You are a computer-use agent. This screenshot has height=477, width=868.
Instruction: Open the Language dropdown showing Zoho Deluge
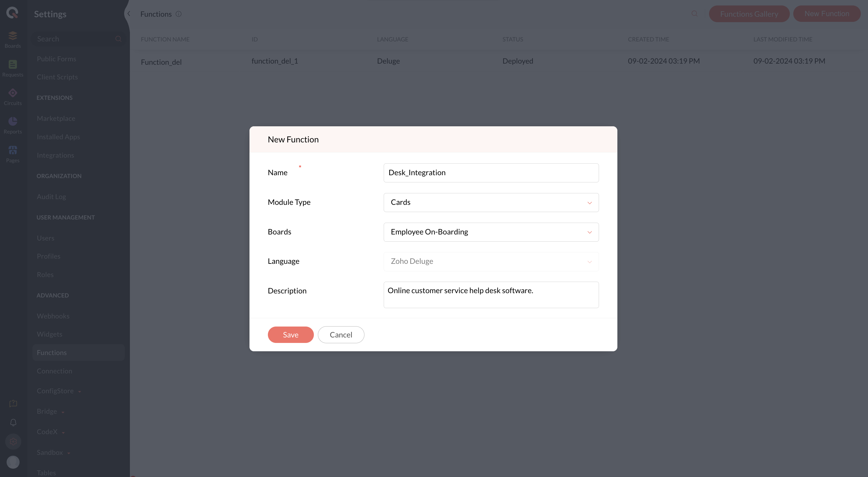pos(491,262)
